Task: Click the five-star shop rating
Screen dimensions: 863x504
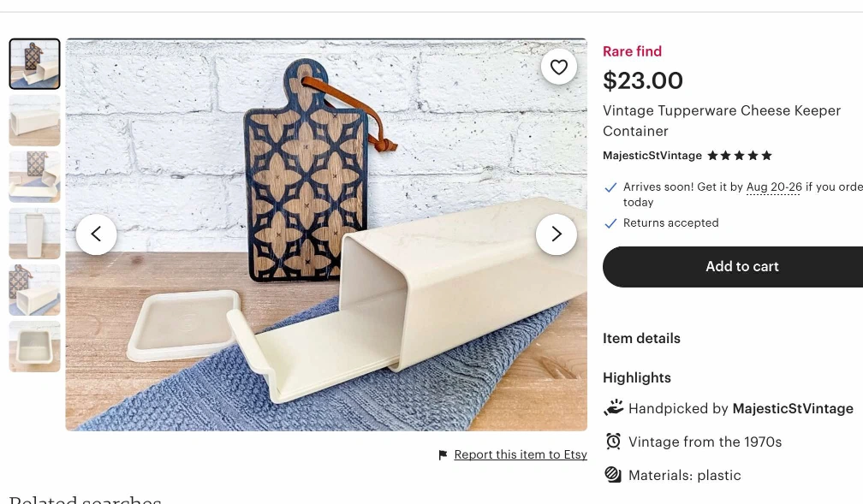Action: [740, 156]
